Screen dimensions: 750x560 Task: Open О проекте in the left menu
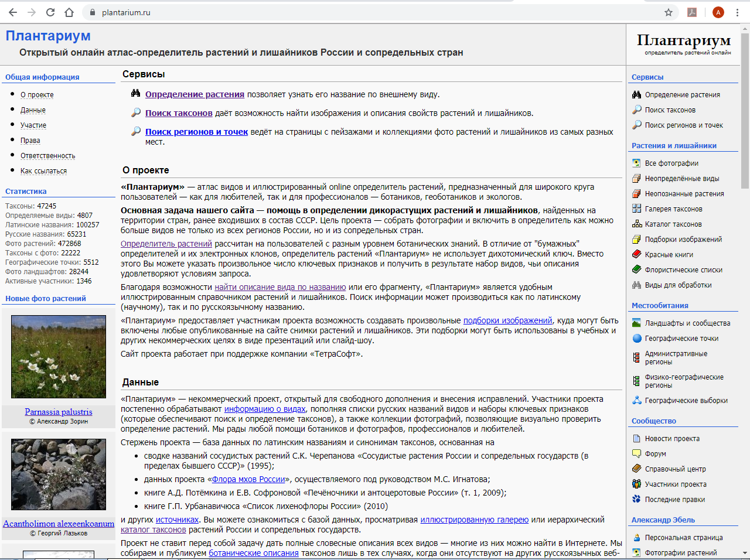tap(37, 95)
